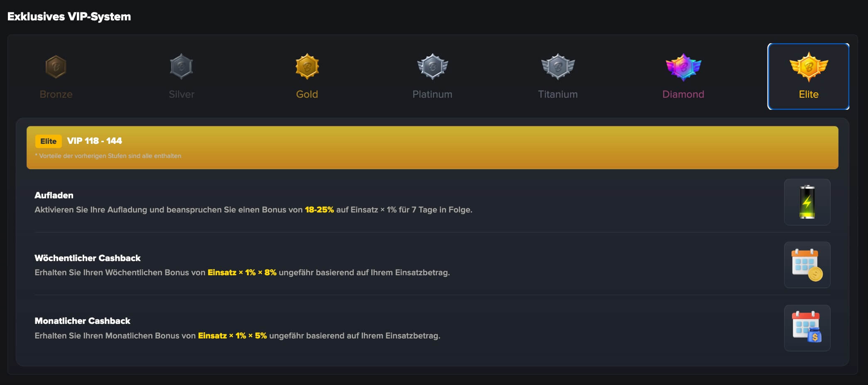This screenshot has width=868, height=385.
Task: Select the Diamond tier label
Action: (683, 94)
